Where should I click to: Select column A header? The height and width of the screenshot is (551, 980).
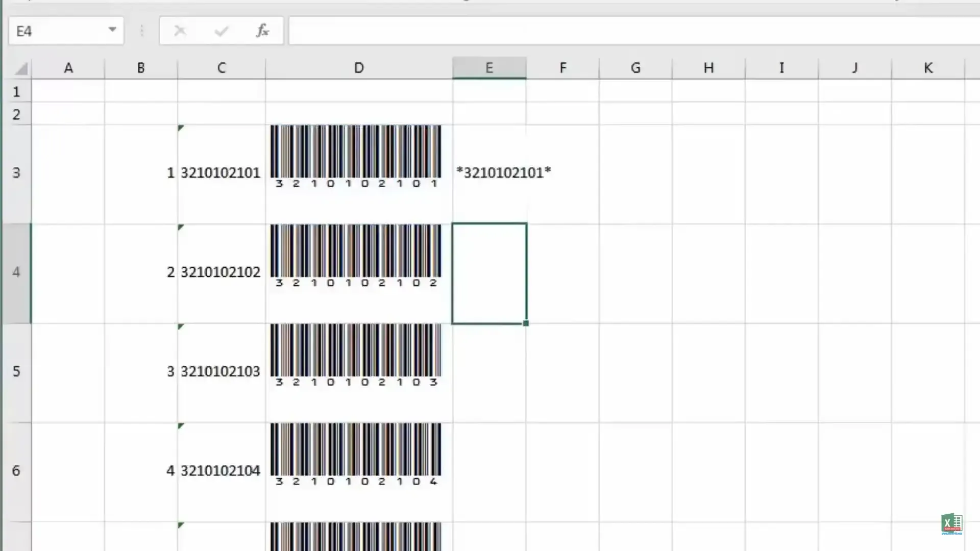coord(68,68)
